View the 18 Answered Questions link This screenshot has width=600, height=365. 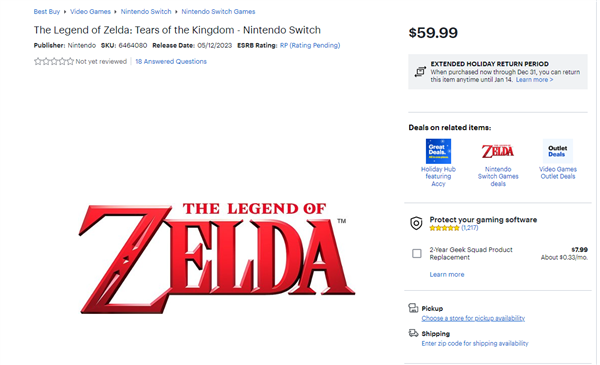tap(171, 61)
